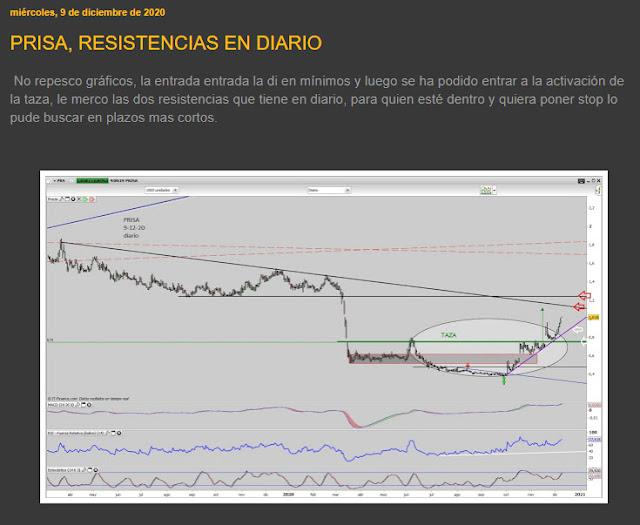Click the 'PRISA 9-12-20 diario' annotation text

coord(134,228)
